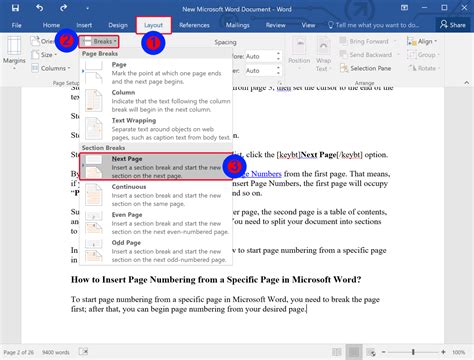Open the View tab
Viewport: 474px width, 360px height.
(x=308, y=25)
